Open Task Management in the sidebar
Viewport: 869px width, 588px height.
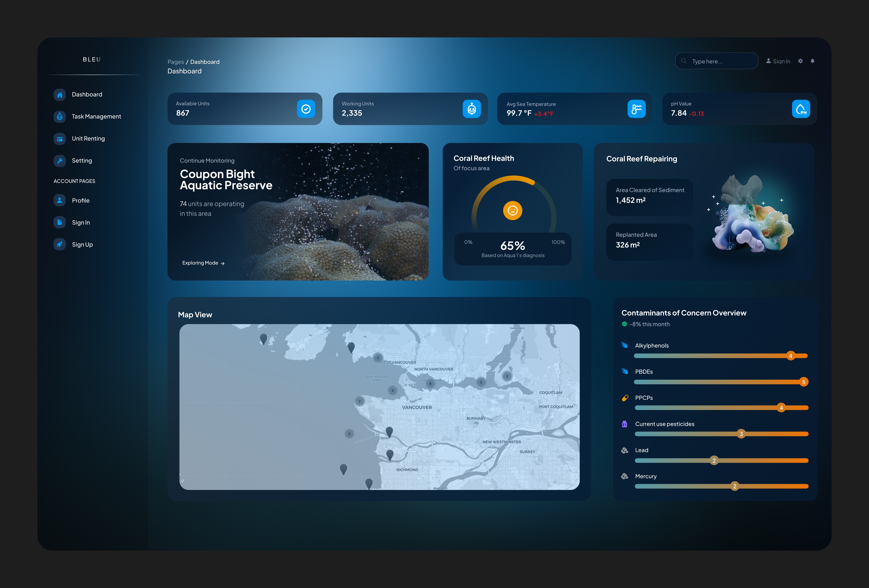(96, 117)
